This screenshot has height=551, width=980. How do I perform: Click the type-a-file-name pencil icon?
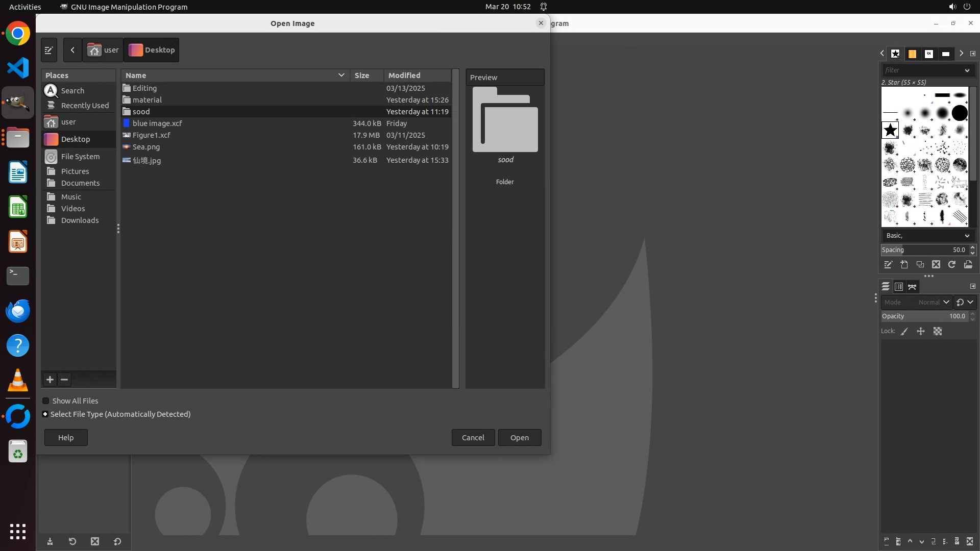[49, 50]
